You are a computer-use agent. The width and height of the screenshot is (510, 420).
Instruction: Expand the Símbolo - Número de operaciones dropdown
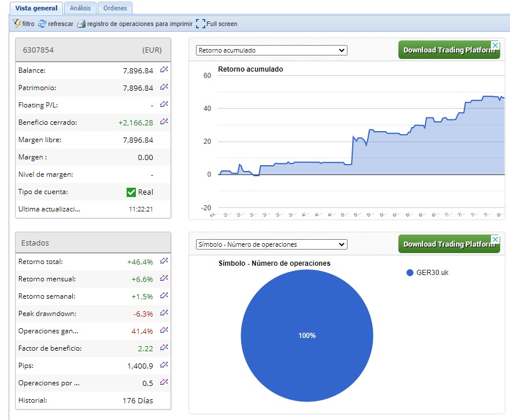click(x=271, y=244)
